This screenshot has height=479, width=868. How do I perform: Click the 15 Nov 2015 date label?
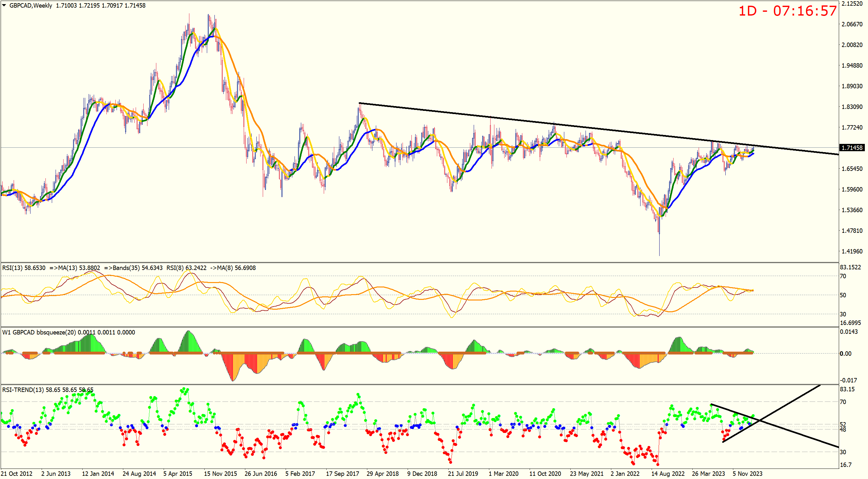coord(220,474)
